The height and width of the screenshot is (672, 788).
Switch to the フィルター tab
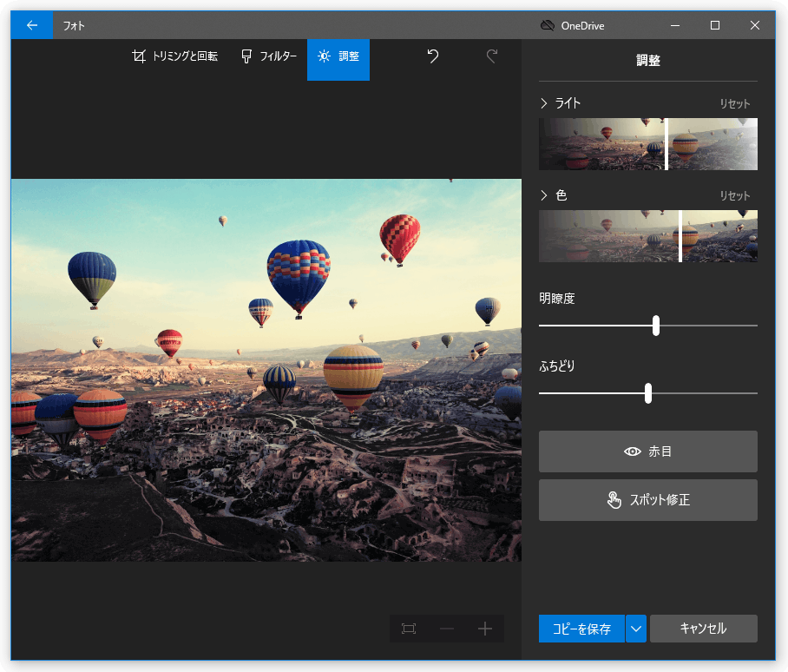[269, 56]
